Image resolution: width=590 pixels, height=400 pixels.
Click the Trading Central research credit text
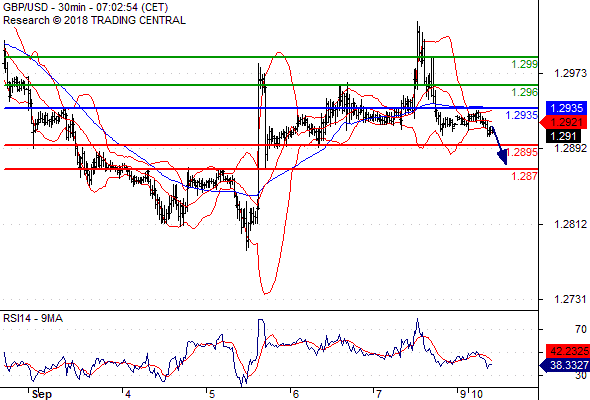94,20
